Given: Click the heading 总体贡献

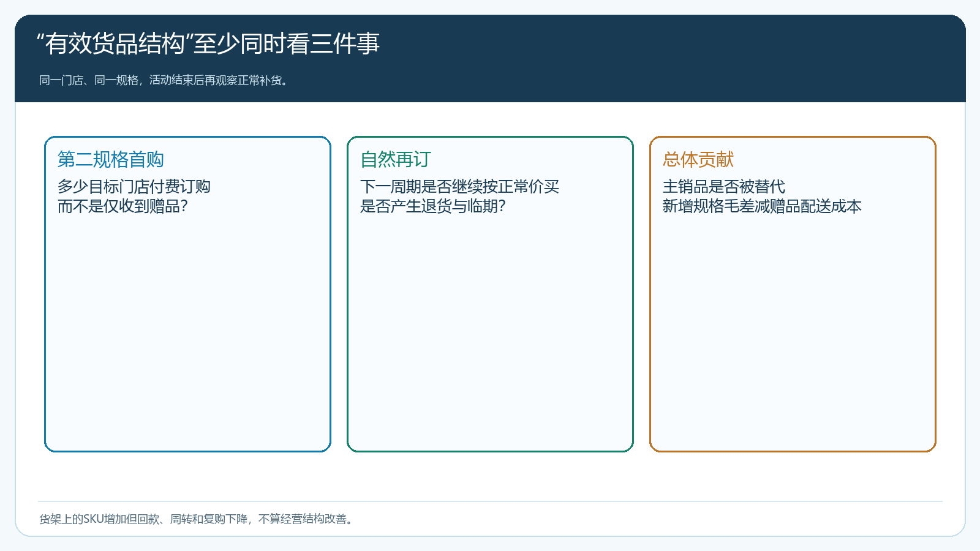Looking at the screenshot, I should [x=698, y=159].
